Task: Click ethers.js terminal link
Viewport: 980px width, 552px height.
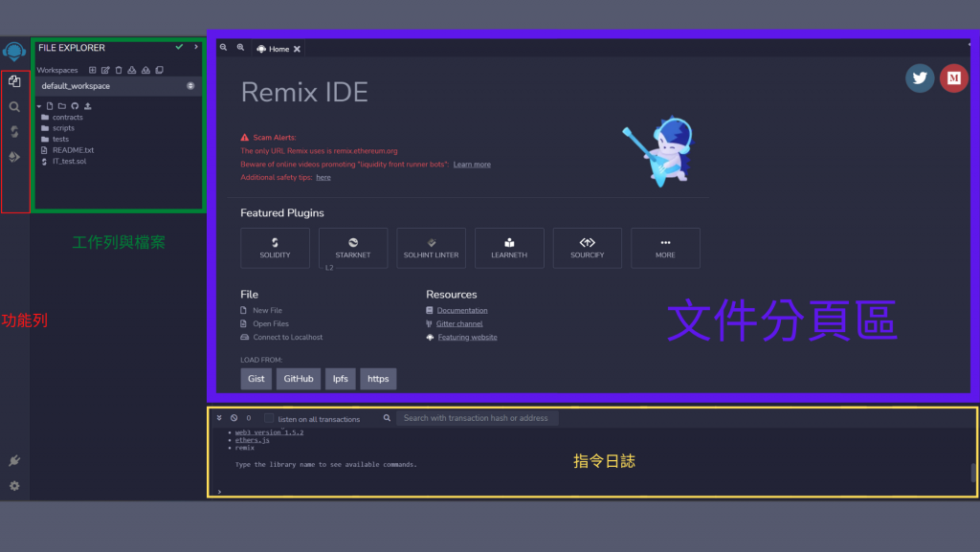Action: tap(253, 440)
